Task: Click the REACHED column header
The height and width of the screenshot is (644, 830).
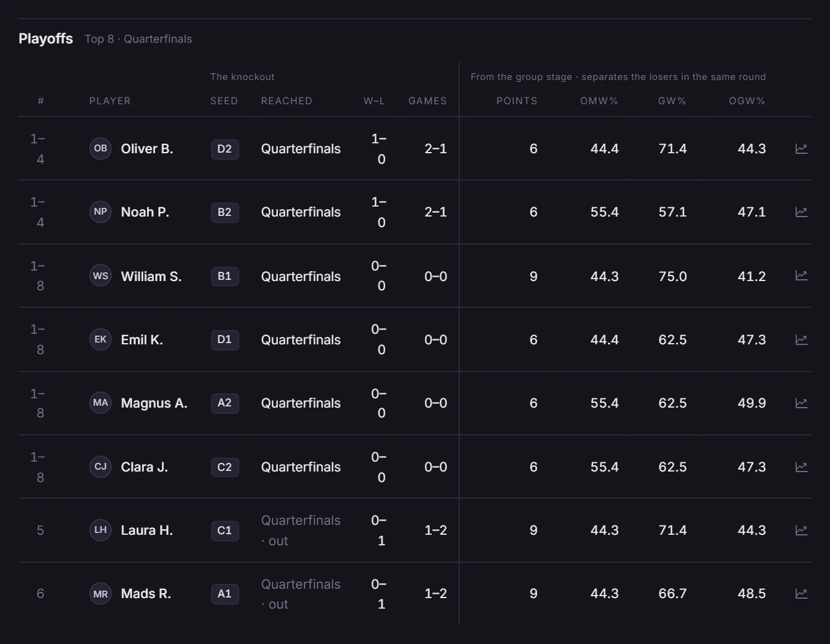Action: coord(287,101)
